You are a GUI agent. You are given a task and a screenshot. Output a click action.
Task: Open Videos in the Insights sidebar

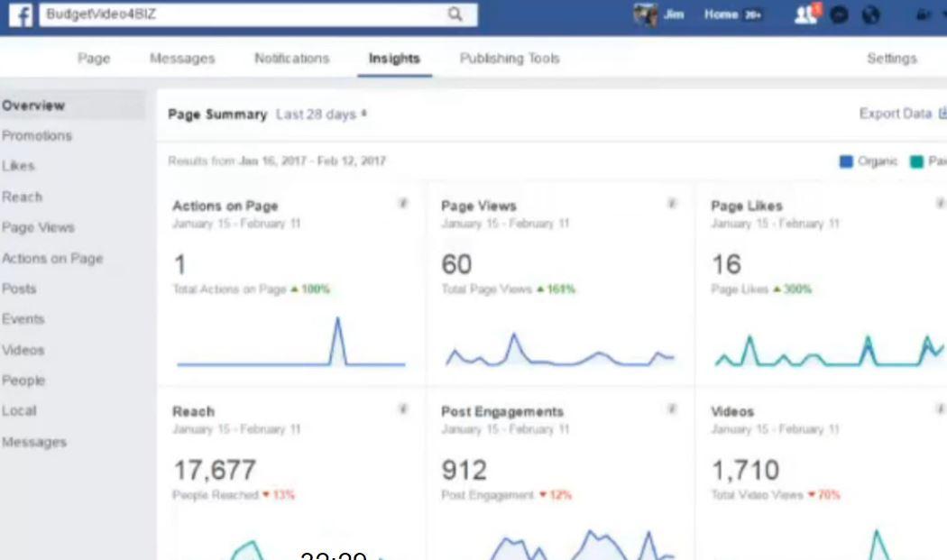tap(23, 350)
